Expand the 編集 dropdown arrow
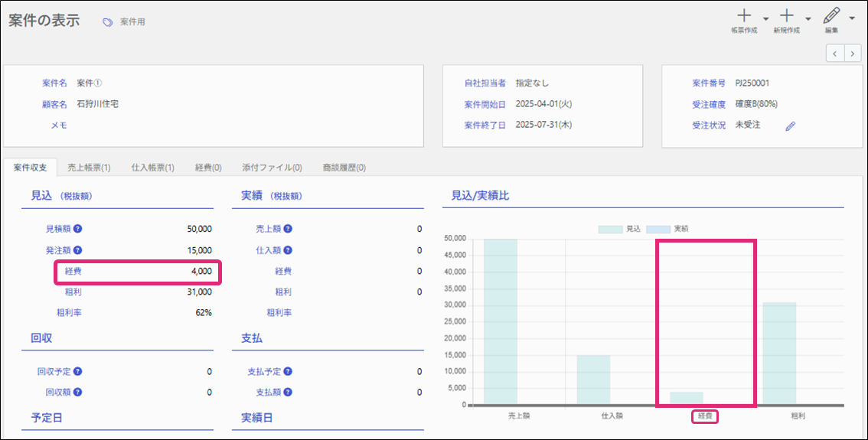 pos(852,18)
